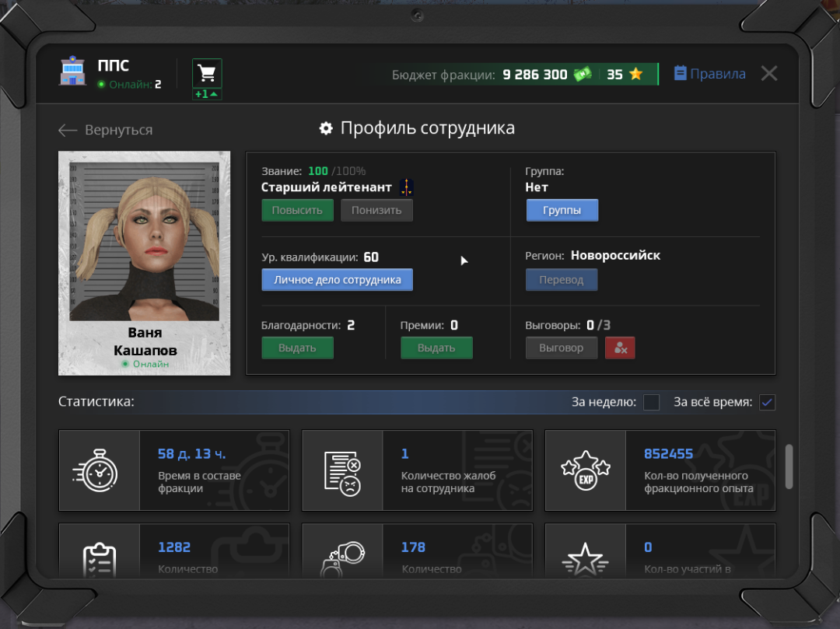Enable the За неделю checkbox
This screenshot has width=840, height=629.
click(x=652, y=402)
